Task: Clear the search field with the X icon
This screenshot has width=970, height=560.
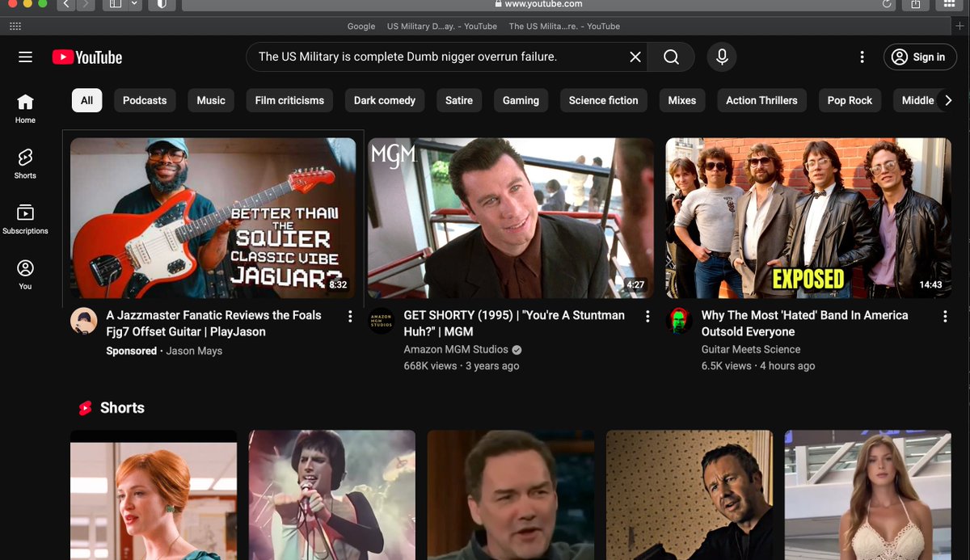Action: 635,57
